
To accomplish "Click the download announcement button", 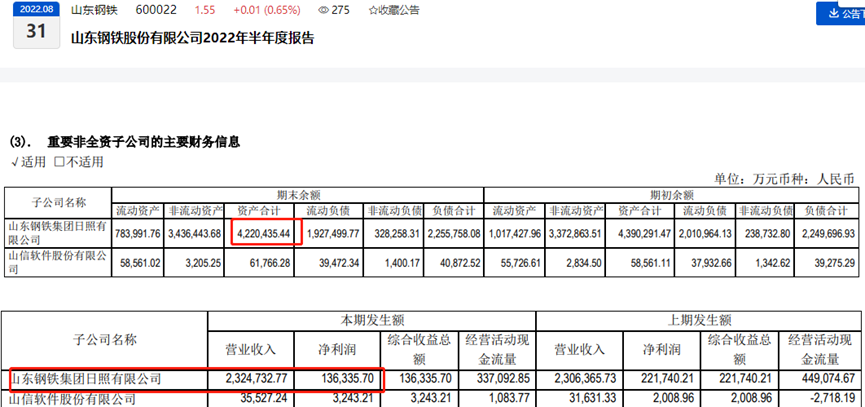I will pyautogui.click(x=839, y=13).
